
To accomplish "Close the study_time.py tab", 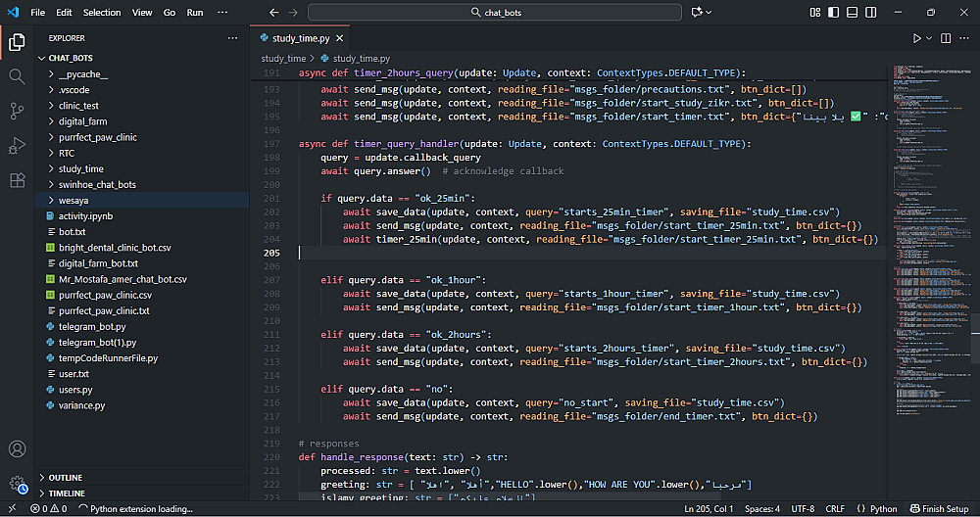I will click(x=339, y=38).
